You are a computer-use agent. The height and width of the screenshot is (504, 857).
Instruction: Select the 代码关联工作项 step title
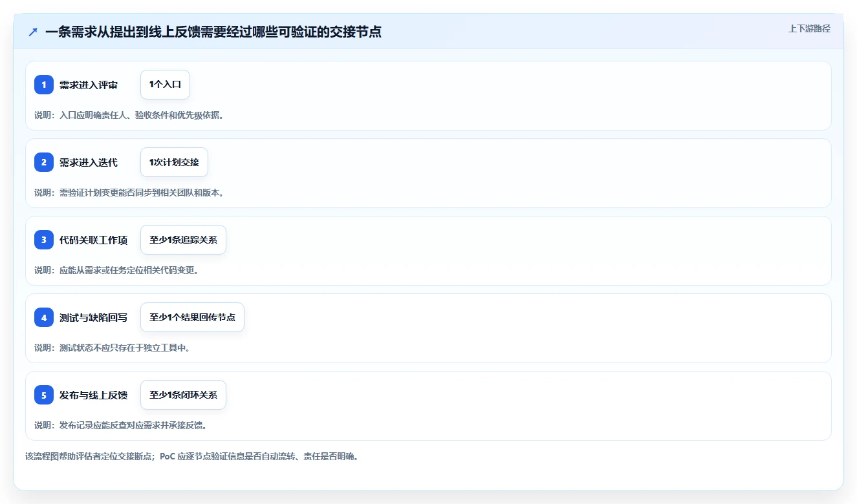[x=93, y=240]
